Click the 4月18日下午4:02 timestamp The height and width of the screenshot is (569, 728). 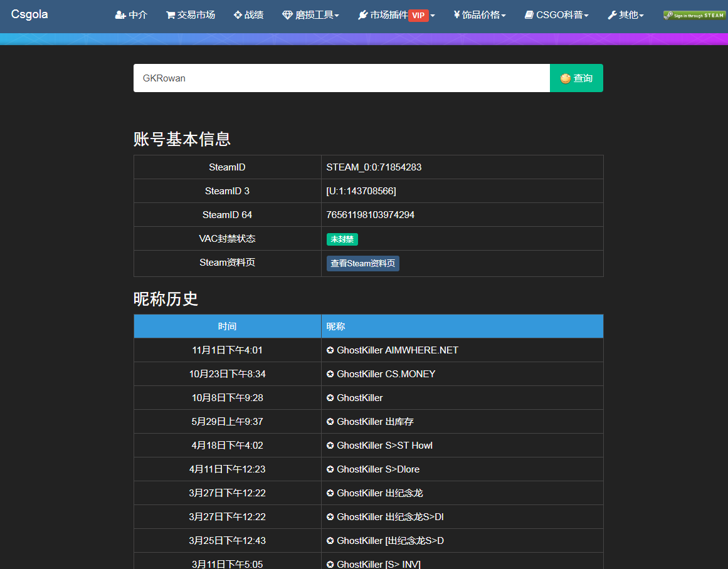coord(228,446)
